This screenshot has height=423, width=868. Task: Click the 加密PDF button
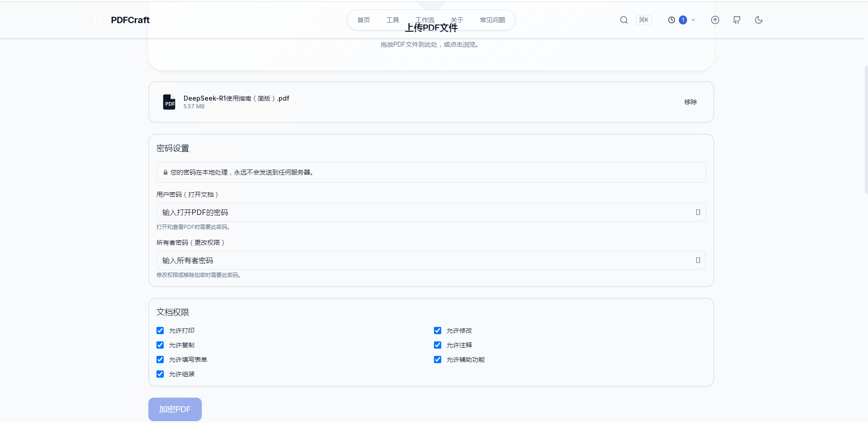[x=175, y=409]
